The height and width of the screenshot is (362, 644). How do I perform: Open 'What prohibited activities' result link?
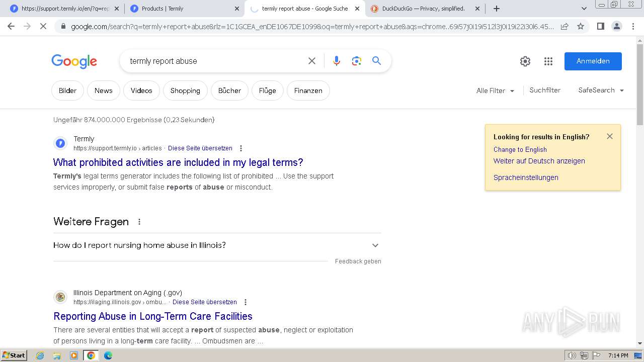coord(178,162)
